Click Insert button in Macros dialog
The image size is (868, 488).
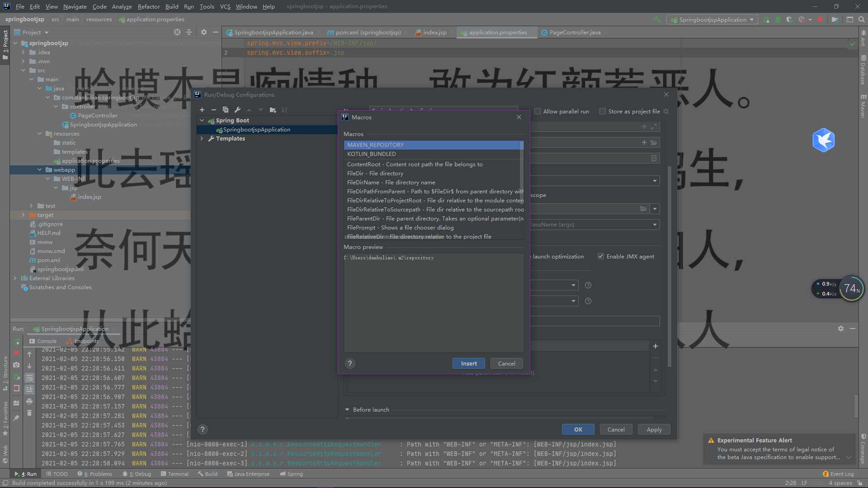click(469, 363)
